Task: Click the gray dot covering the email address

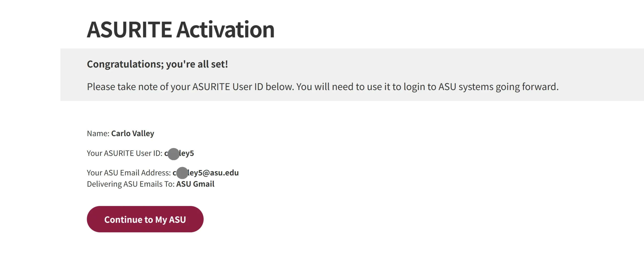Action: [x=182, y=173]
